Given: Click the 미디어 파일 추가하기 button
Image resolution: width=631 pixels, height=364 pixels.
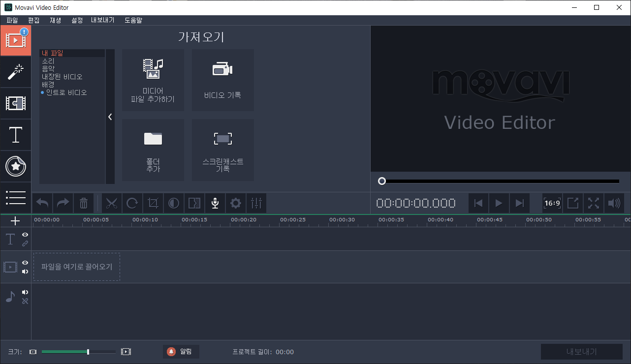Looking at the screenshot, I should (153, 80).
